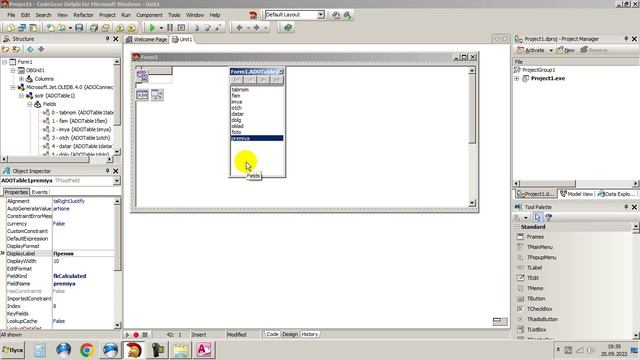Image resolution: width=640 pixels, height=360 pixels.
Task: Click the Tool Palette filter icon
Action: 549,218
